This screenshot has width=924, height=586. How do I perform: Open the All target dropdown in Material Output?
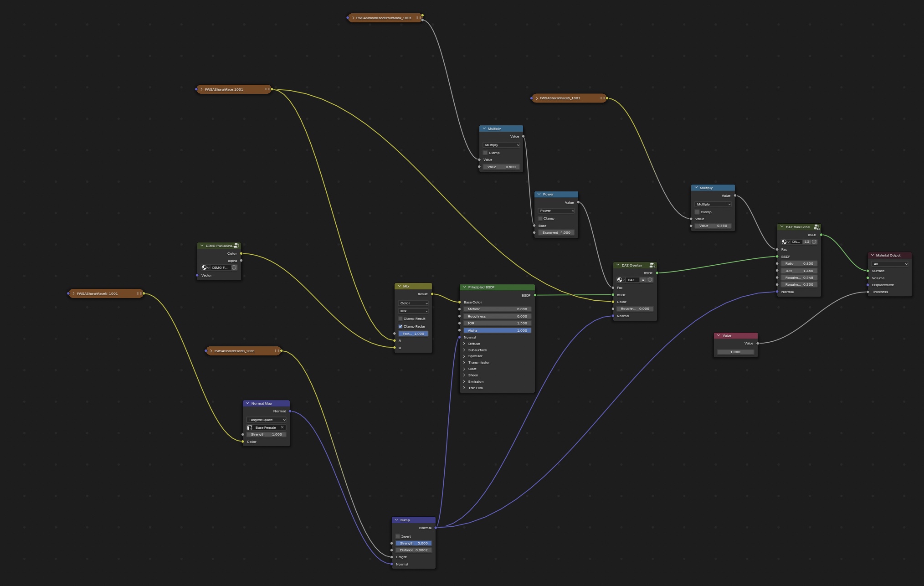coord(889,264)
